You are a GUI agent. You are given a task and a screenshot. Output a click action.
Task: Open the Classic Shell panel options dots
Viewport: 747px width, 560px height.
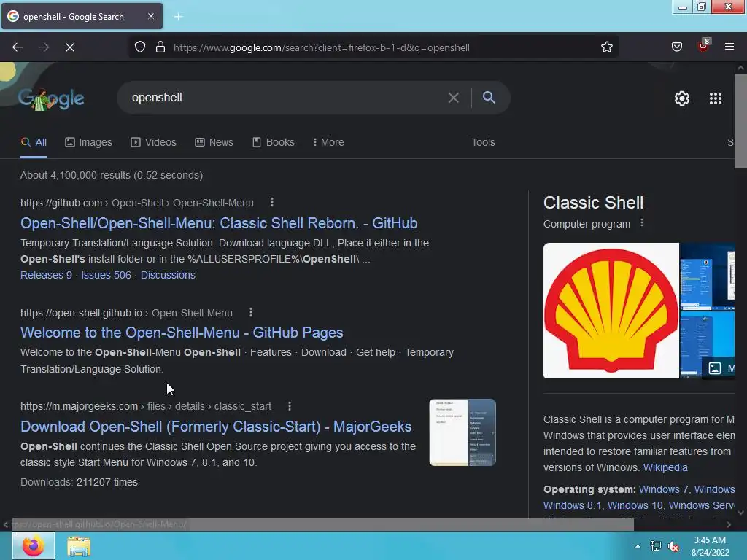tap(642, 223)
